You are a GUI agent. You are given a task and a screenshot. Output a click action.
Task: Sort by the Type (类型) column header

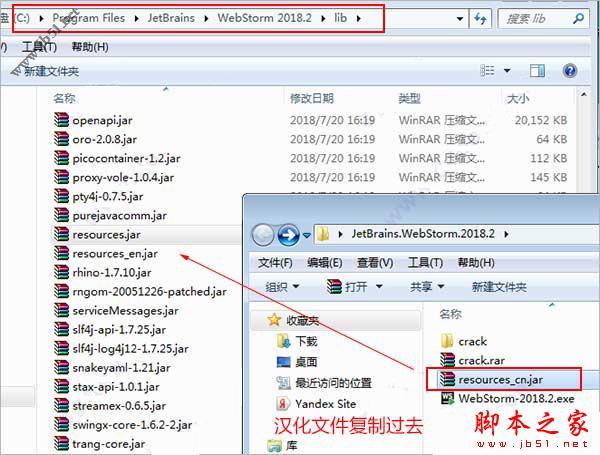[x=409, y=99]
